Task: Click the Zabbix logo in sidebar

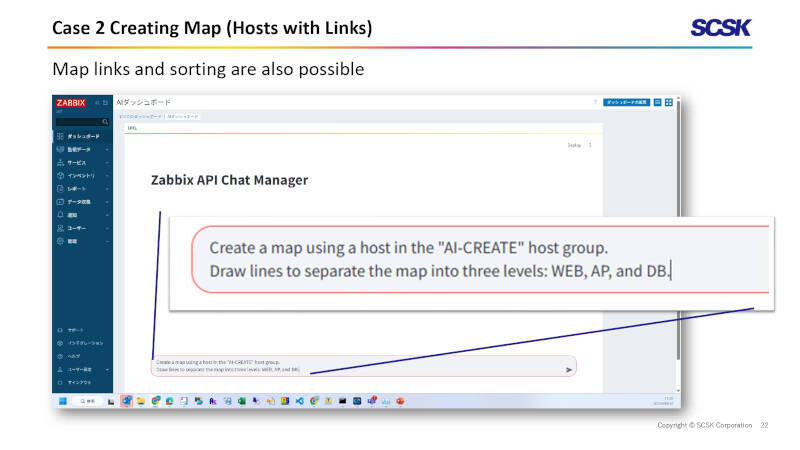Action: coord(70,102)
